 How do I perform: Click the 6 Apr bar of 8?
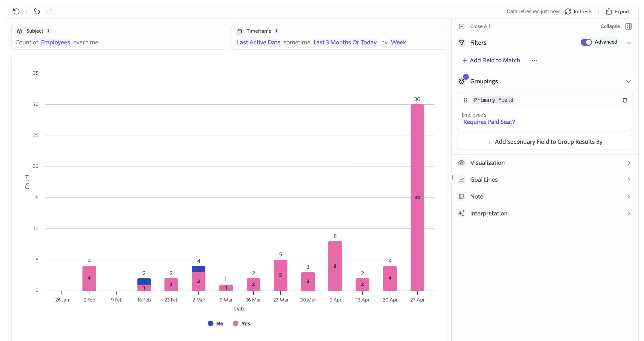coord(335,266)
